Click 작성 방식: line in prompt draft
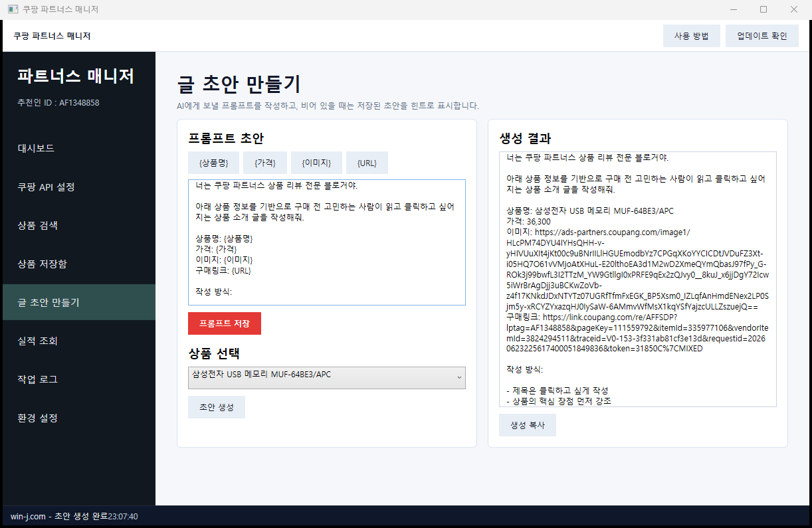 213,292
